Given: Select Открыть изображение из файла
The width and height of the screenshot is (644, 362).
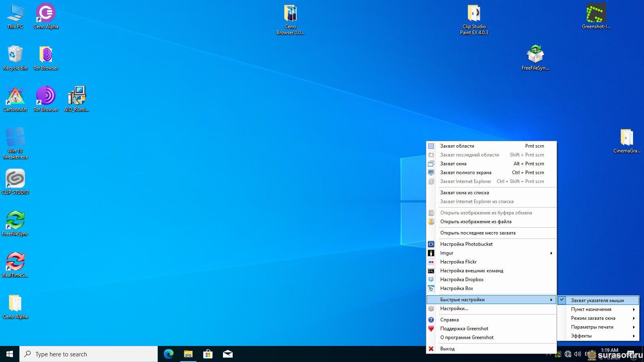Looking at the screenshot, I should pos(476,222).
